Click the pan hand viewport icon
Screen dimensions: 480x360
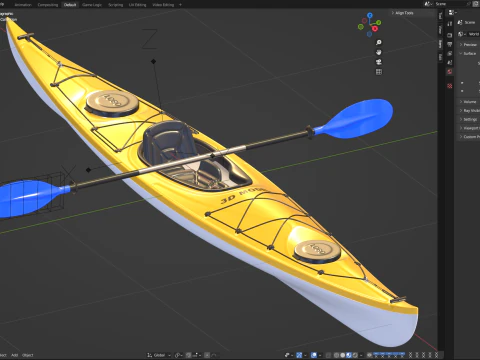point(379,52)
